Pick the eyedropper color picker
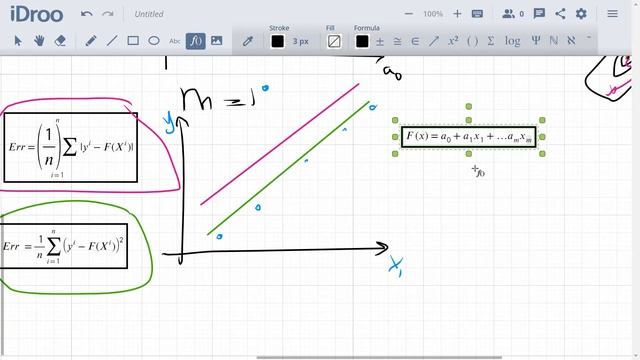 coord(248,41)
